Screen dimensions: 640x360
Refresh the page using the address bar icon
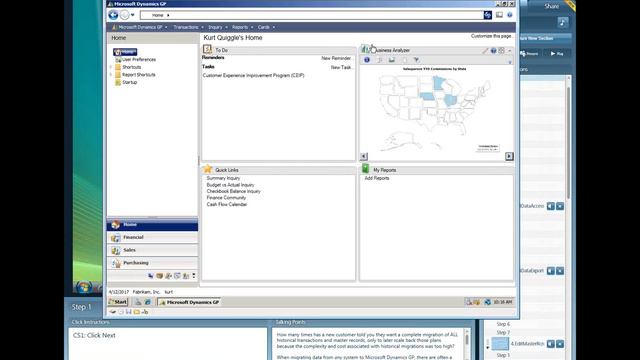click(x=488, y=15)
